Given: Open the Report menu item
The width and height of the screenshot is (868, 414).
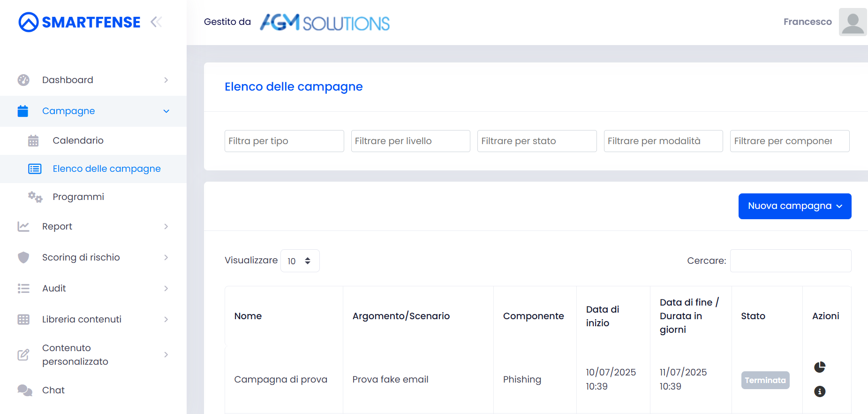Looking at the screenshot, I should click(57, 227).
